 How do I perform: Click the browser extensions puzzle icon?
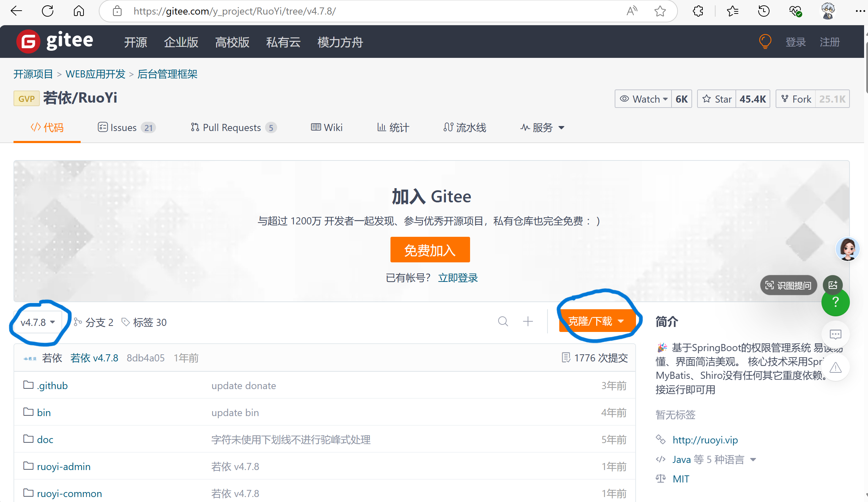[x=698, y=11]
